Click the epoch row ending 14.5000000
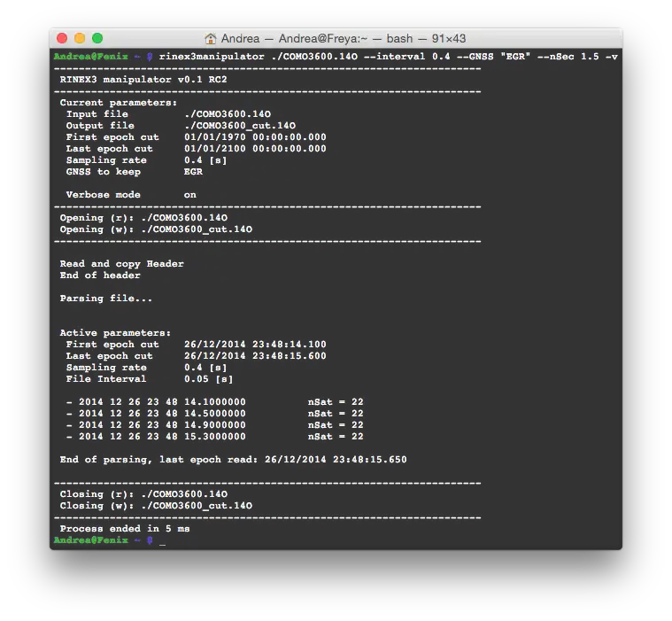Viewport: 672px width, 621px height. 215,414
